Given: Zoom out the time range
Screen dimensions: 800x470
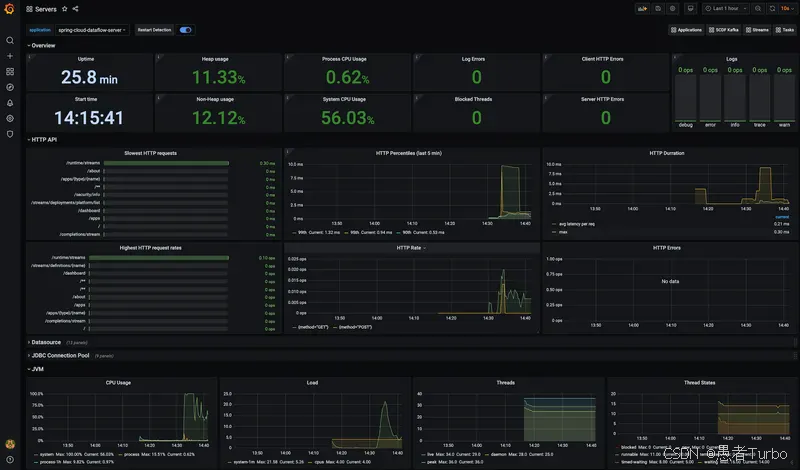Looking at the screenshot, I should coord(758,9).
